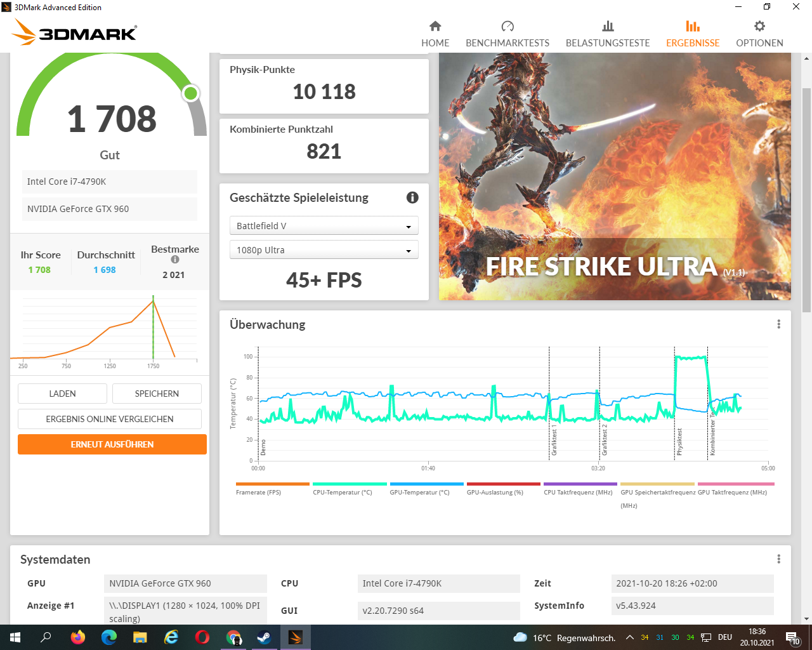Image resolution: width=812 pixels, height=650 pixels.
Task: Toggle the GPU Speichertaktfrequenz legend series
Action: pos(658,495)
